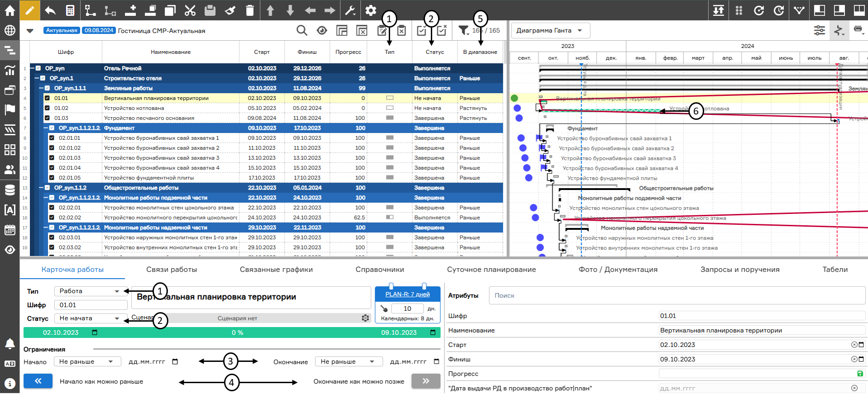Switch to the Суточное планирование tab
Image resolution: width=868 pixels, height=394 pixels.
click(491, 270)
